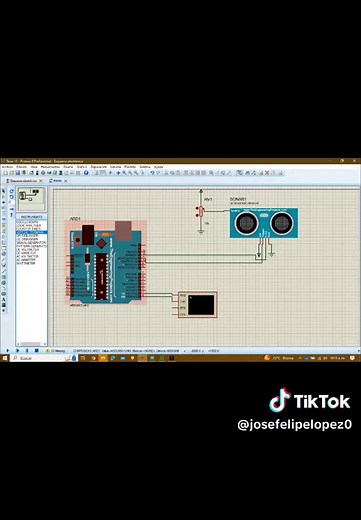The image size is (361, 520).
Task: Click the Buscar taskbar search box
Action: (x=43, y=358)
